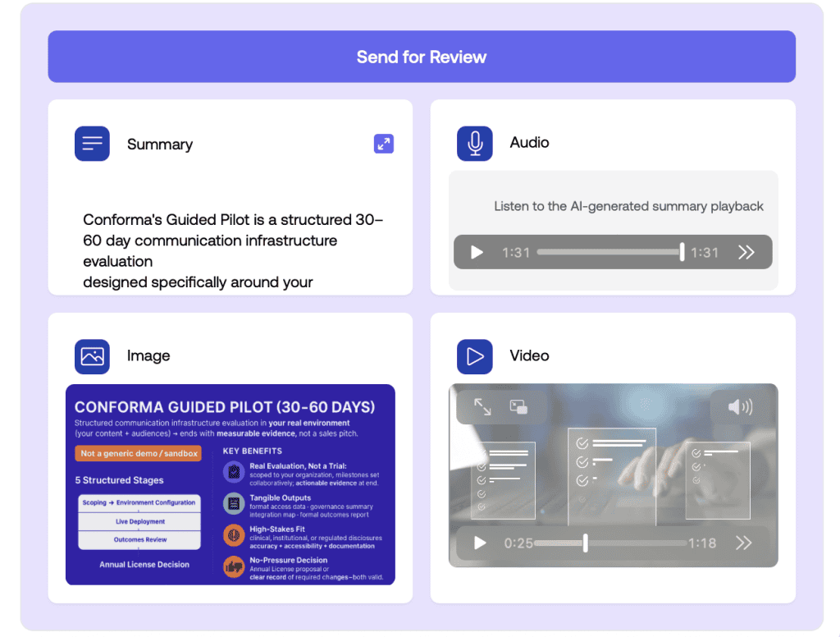The height and width of the screenshot is (637, 840).
Task: Enter fullscreen mode on the video
Action: click(x=482, y=405)
